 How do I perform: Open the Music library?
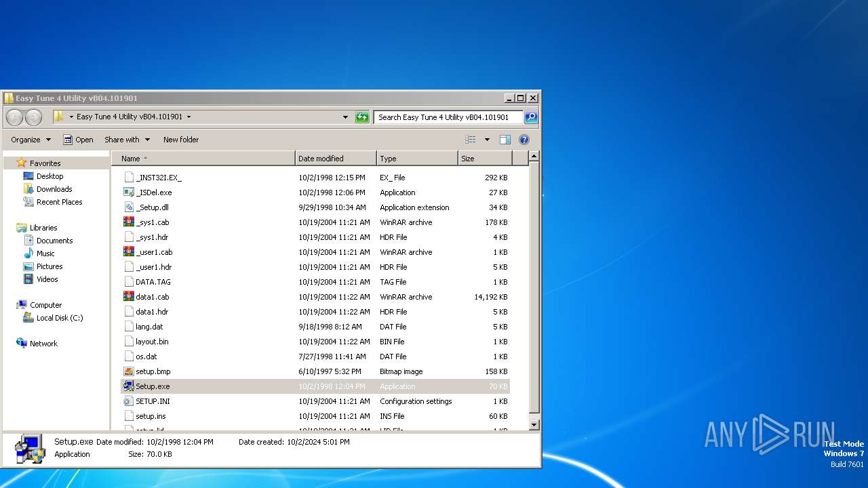[45, 253]
